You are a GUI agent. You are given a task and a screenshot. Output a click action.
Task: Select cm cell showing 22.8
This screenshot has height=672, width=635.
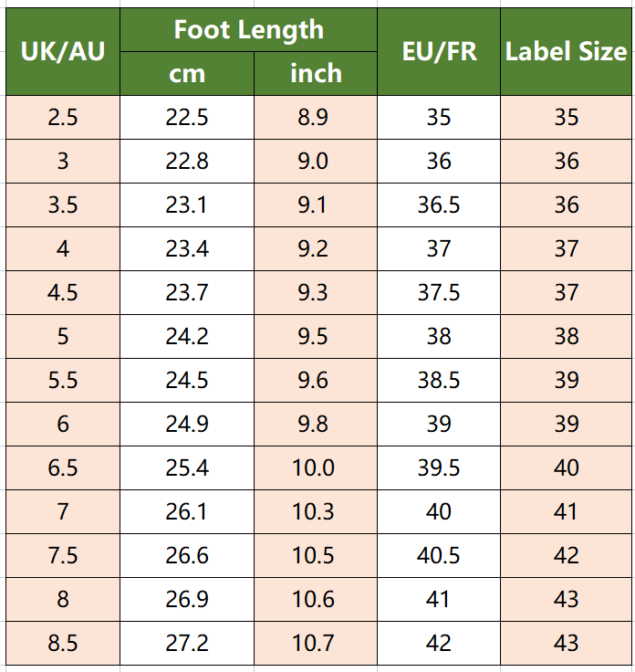[x=187, y=161]
